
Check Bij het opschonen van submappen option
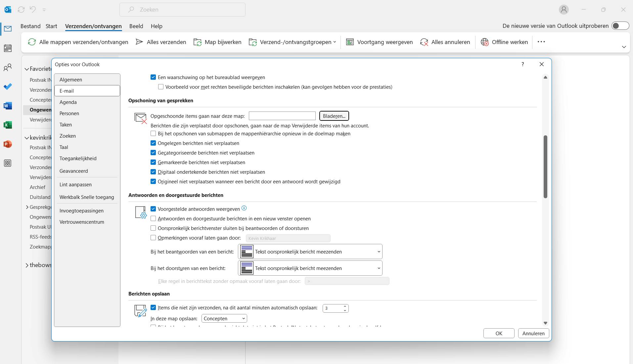(153, 133)
